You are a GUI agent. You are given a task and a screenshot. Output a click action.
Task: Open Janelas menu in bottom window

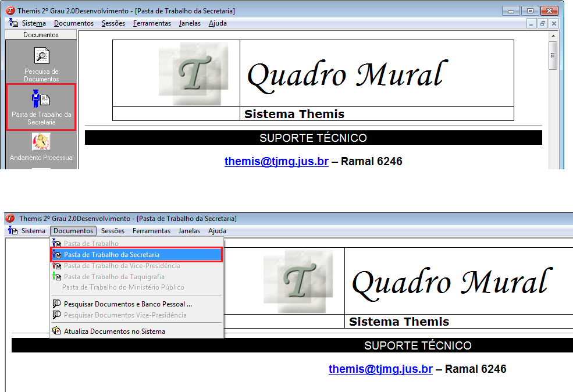(x=189, y=230)
